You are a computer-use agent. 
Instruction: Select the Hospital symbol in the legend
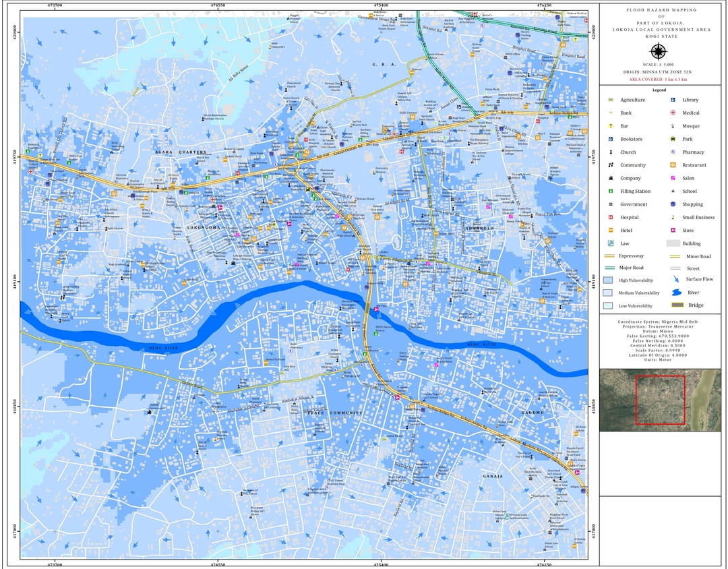pos(610,217)
